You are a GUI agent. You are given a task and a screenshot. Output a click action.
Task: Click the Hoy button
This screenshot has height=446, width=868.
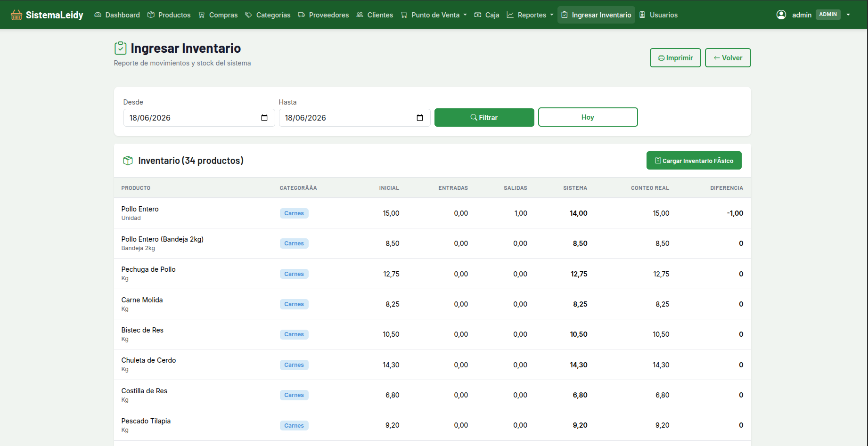tap(588, 117)
